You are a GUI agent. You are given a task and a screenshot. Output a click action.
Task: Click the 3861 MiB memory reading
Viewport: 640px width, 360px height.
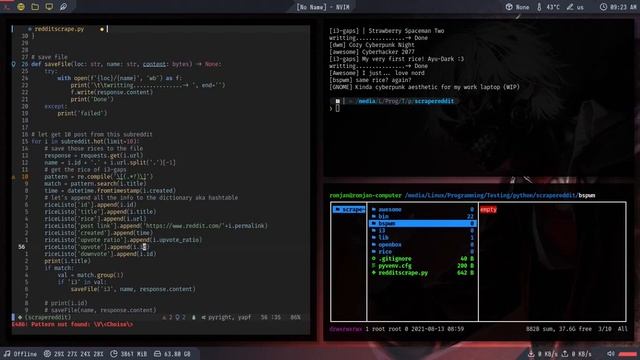[x=134, y=354]
